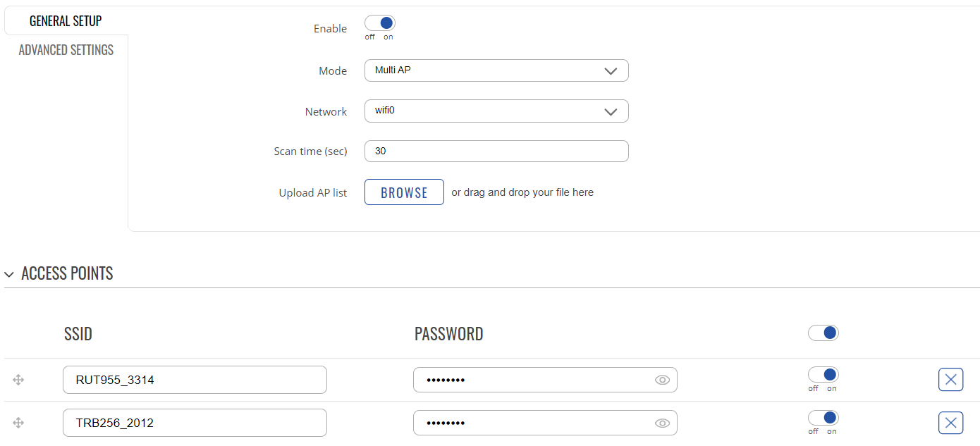Remove the TRB256_2012 access point entry

pyautogui.click(x=950, y=423)
